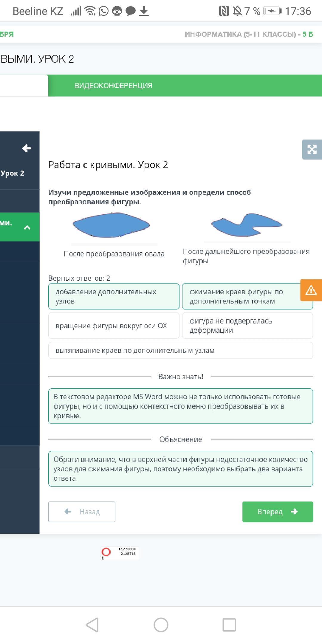322x644 pixels.
Task: Select answer "вращение фигуры вокруг оси OX"
Action: click(114, 326)
